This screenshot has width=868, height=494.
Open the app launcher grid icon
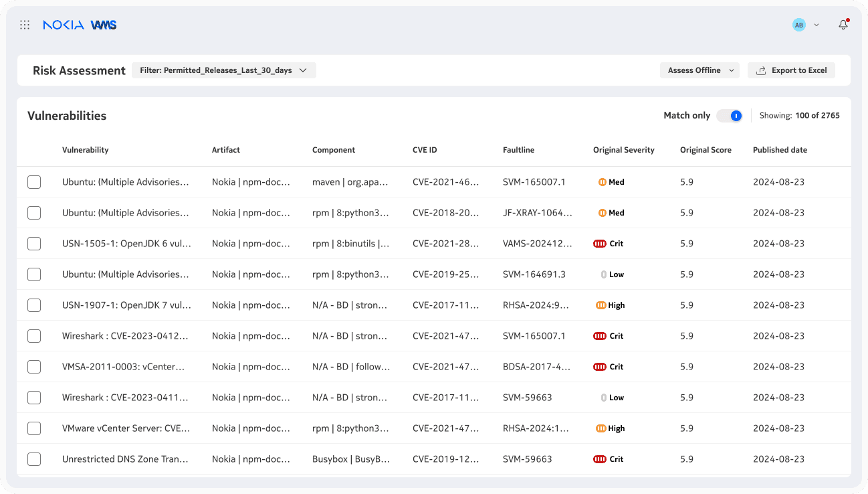[x=25, y=25]
